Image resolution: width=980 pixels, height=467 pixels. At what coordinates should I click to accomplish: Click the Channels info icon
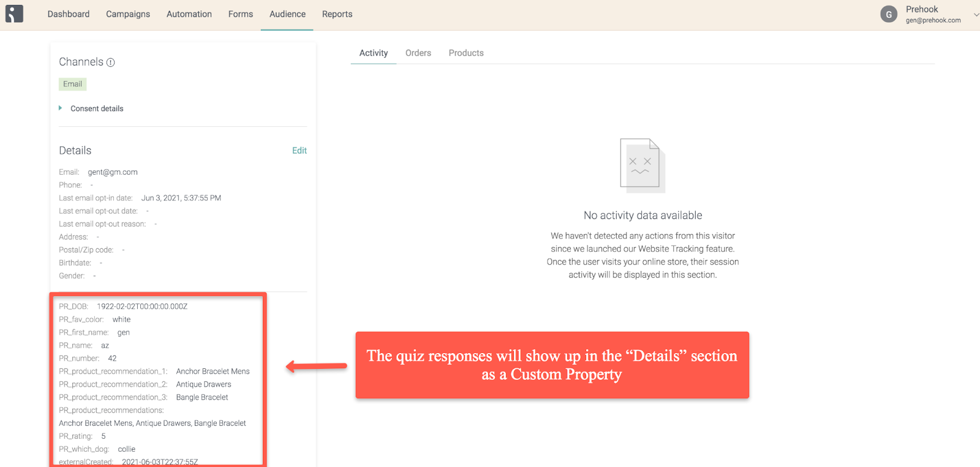pyautogui.click(x=111, y=63)
